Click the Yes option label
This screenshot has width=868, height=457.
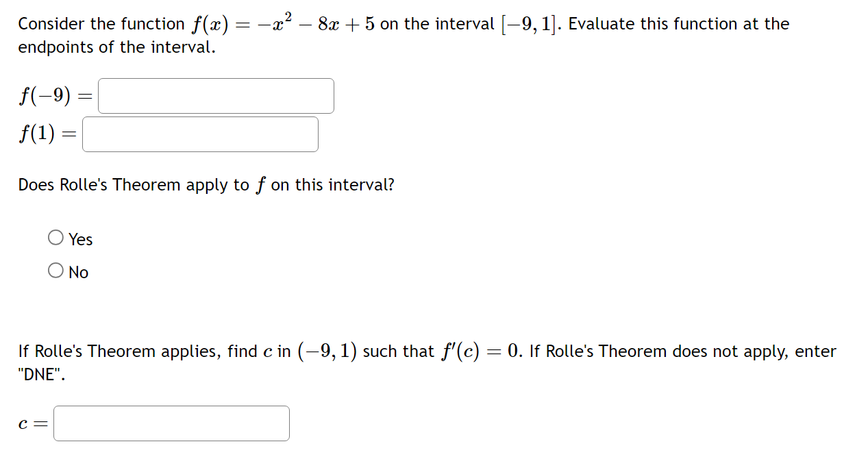(x=80, y=238)
